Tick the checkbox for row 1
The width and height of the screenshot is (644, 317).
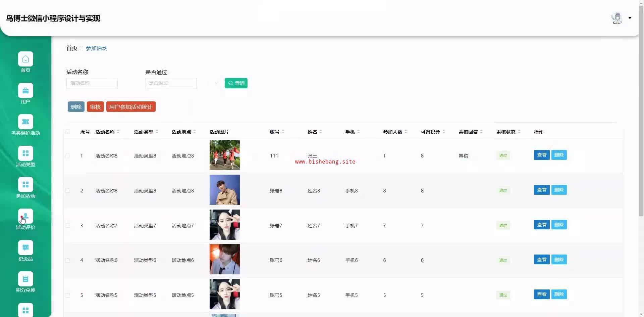pyautogui.click(x=67, y=156)
